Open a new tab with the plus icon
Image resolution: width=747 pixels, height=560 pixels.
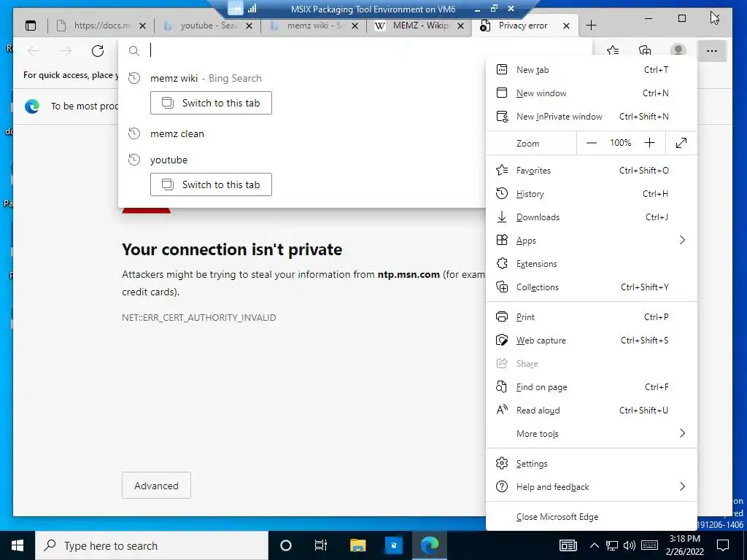click(591, 26)
